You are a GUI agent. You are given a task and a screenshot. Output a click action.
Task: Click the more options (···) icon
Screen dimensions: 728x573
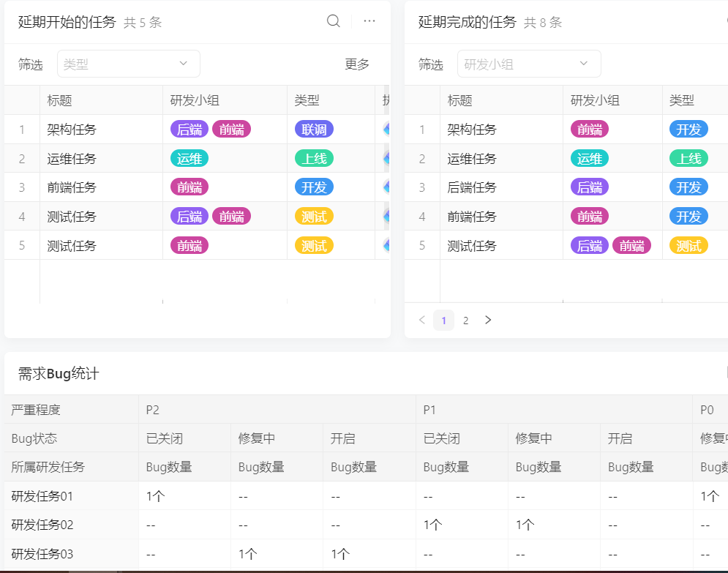pos(369,21)
